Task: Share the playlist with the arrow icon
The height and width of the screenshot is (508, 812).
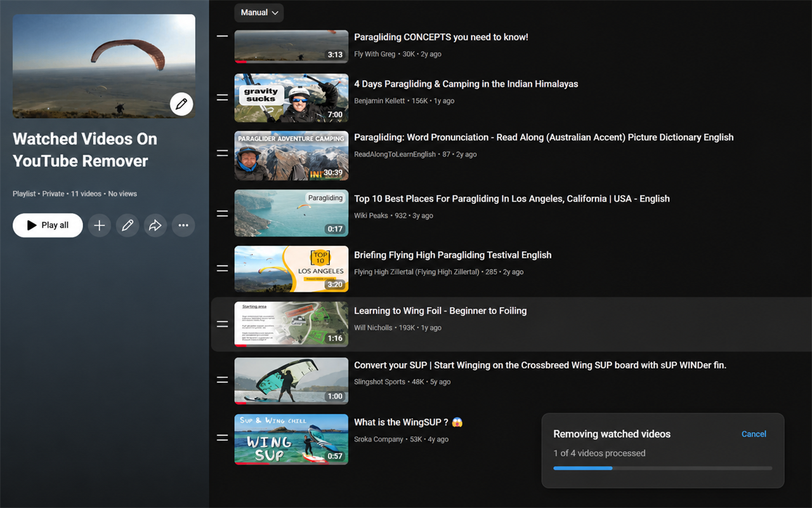Action: click(x=155, y=225)
